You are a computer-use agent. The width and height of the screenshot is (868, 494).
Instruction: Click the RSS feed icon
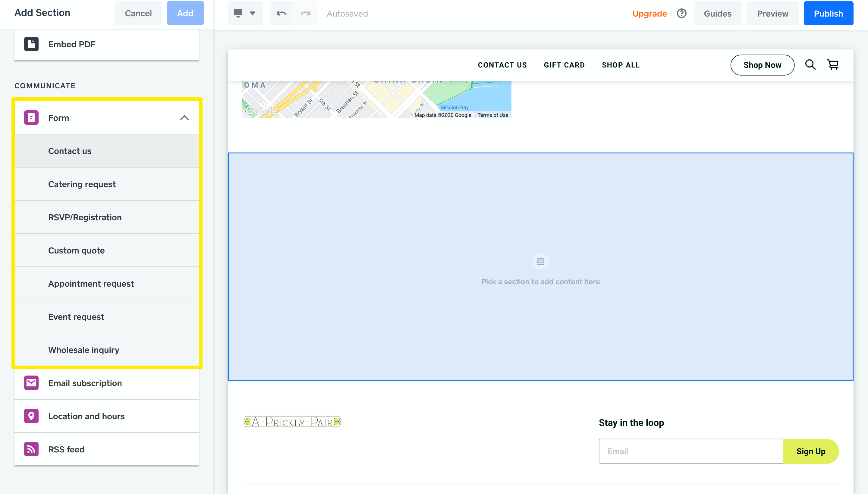coord(31,449)
